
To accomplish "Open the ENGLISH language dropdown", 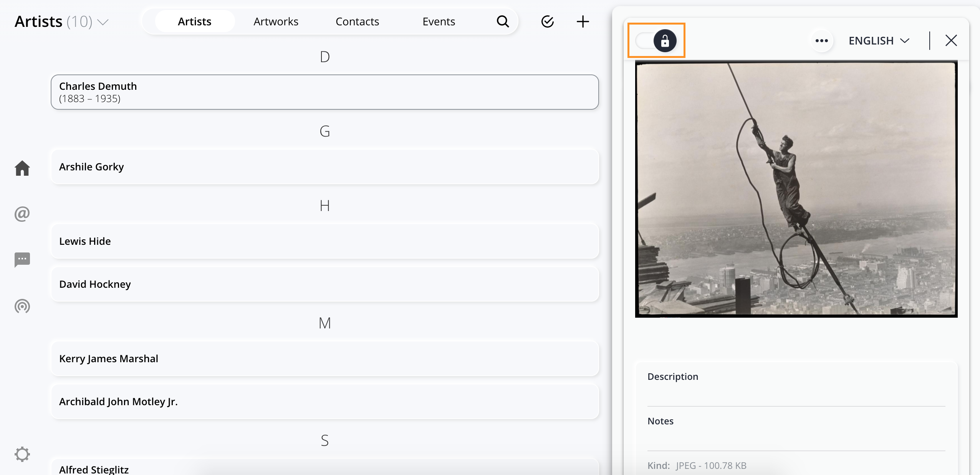I will point(879,41).
